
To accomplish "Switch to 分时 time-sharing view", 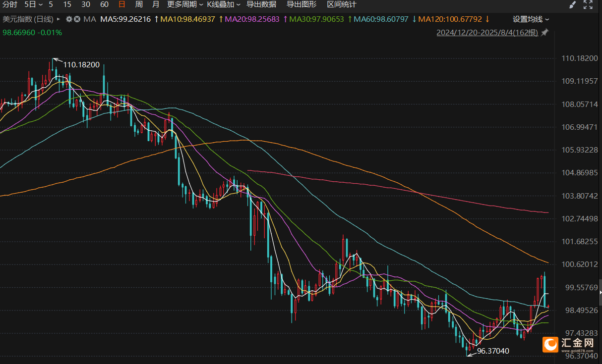I will point(9,4).
